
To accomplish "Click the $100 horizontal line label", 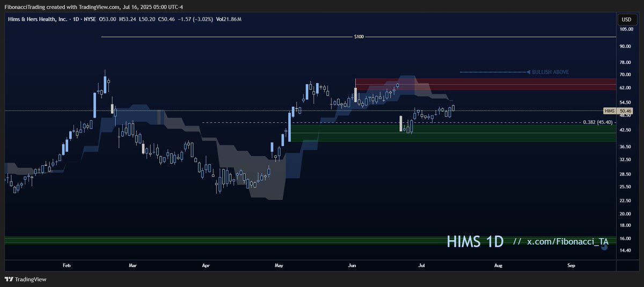I will [x=358, y=37].
